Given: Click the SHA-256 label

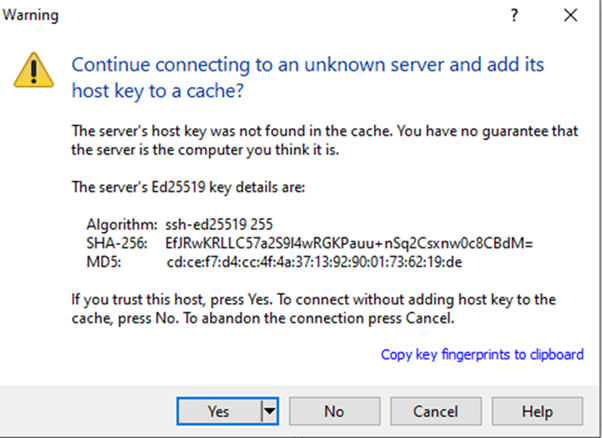Looking at the screenshot, I should (x=117, y=243).
